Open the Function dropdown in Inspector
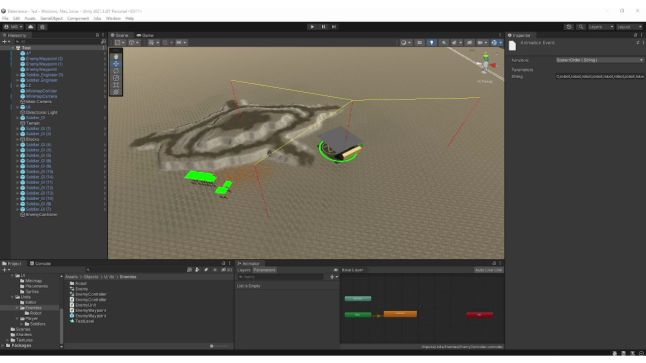 pyautogui.click(x=599, y=60)
